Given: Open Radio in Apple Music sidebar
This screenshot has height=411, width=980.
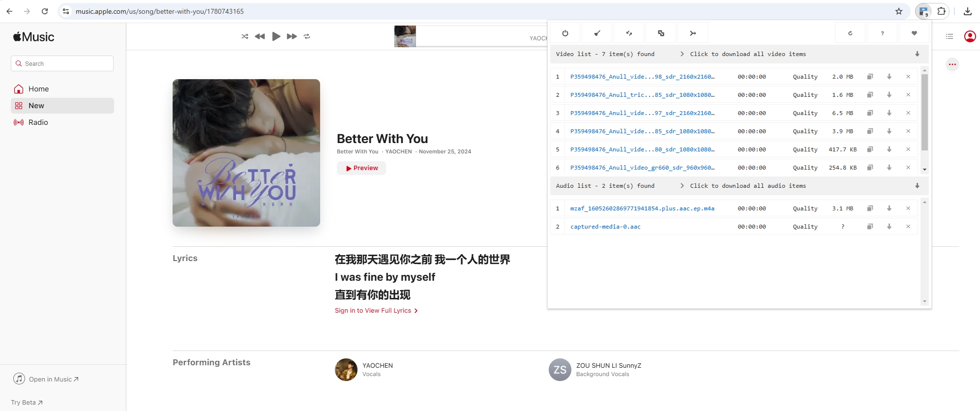Looking at the screenshot, I should [62, 122].
